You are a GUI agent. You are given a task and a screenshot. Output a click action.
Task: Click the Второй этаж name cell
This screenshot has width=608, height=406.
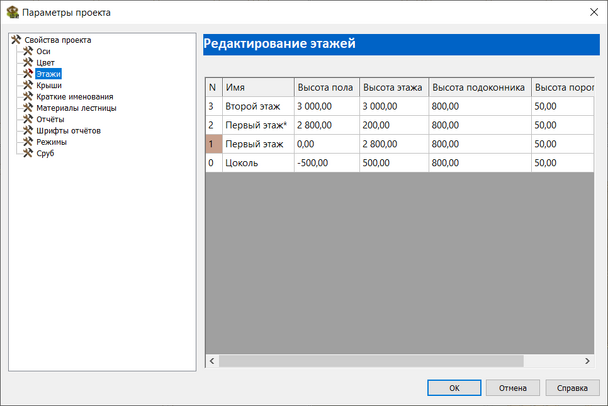[258, 106]
